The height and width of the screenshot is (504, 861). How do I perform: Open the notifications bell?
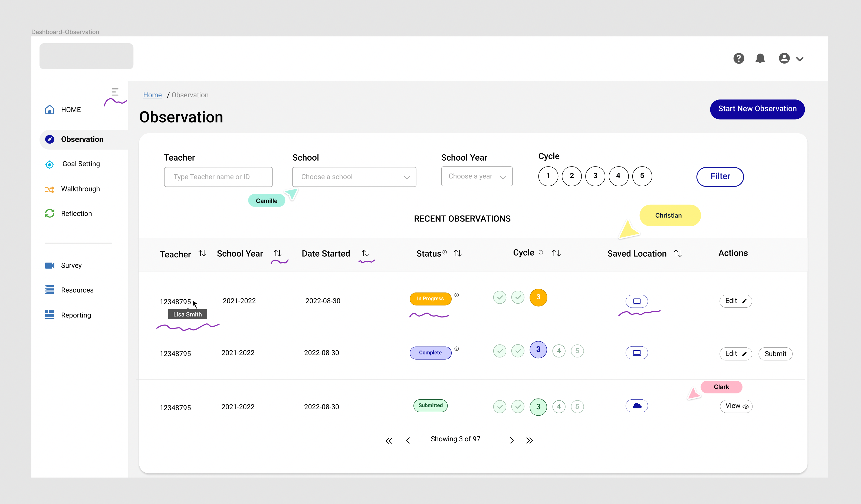coord(760,58)
